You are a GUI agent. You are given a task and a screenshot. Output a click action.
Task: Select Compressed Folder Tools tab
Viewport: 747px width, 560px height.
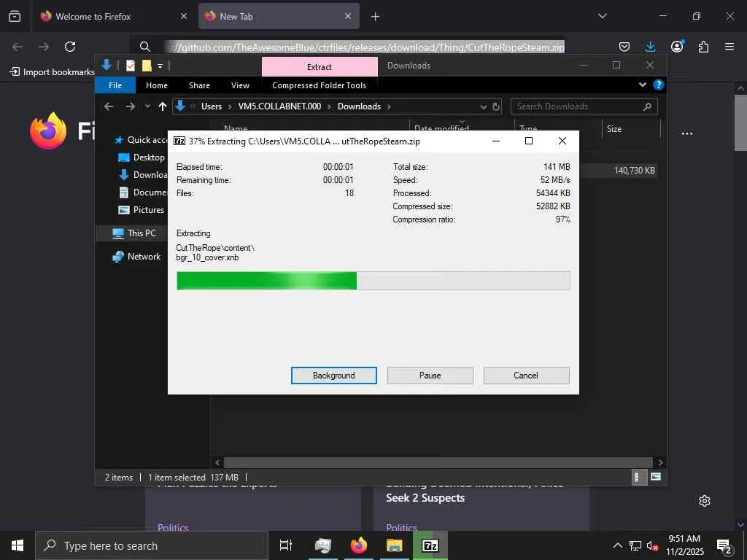coord(320,85)
